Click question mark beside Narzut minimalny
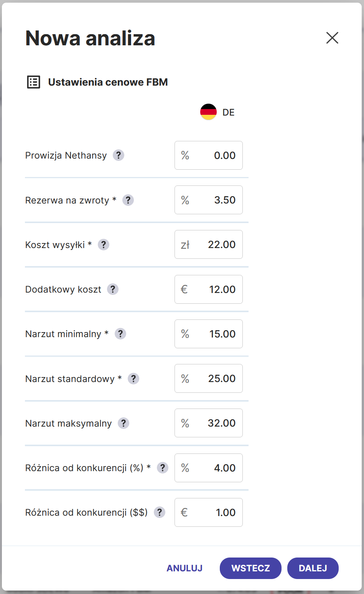This screenshot has width=364, height=594. click(120, 334)
